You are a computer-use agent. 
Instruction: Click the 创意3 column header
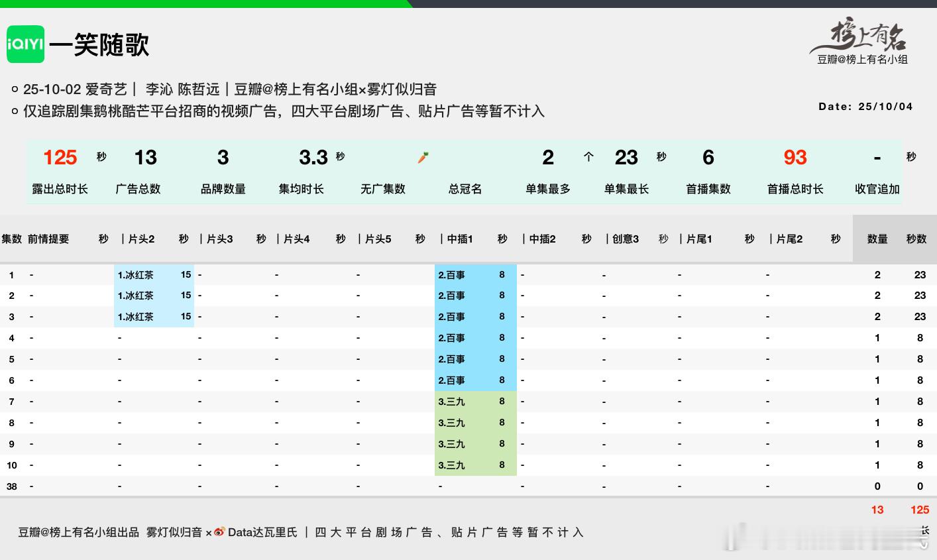(x=626, y=239)
